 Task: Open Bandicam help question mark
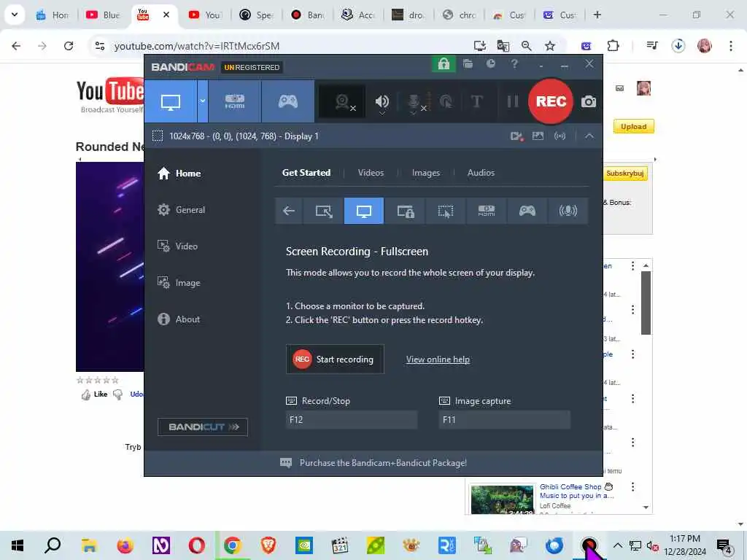click(x=514, y=63)
